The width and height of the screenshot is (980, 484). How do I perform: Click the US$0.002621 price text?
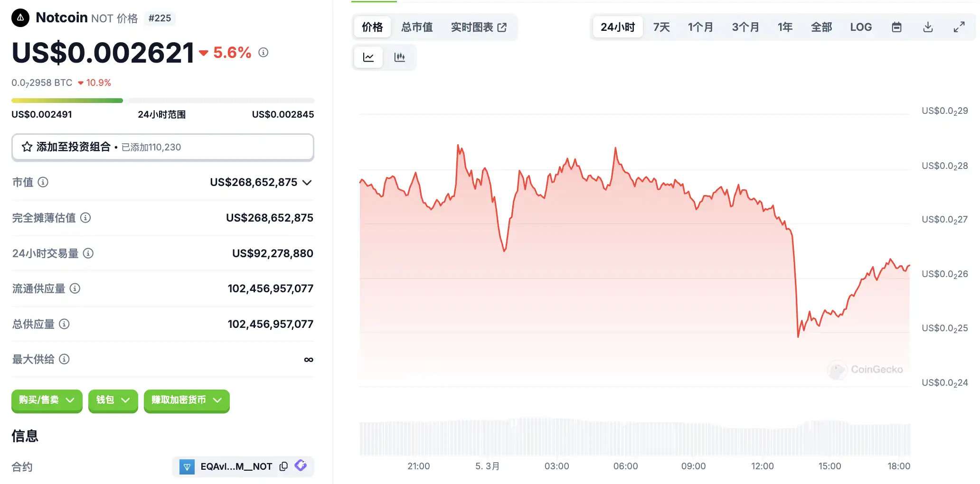pos(103,52)
